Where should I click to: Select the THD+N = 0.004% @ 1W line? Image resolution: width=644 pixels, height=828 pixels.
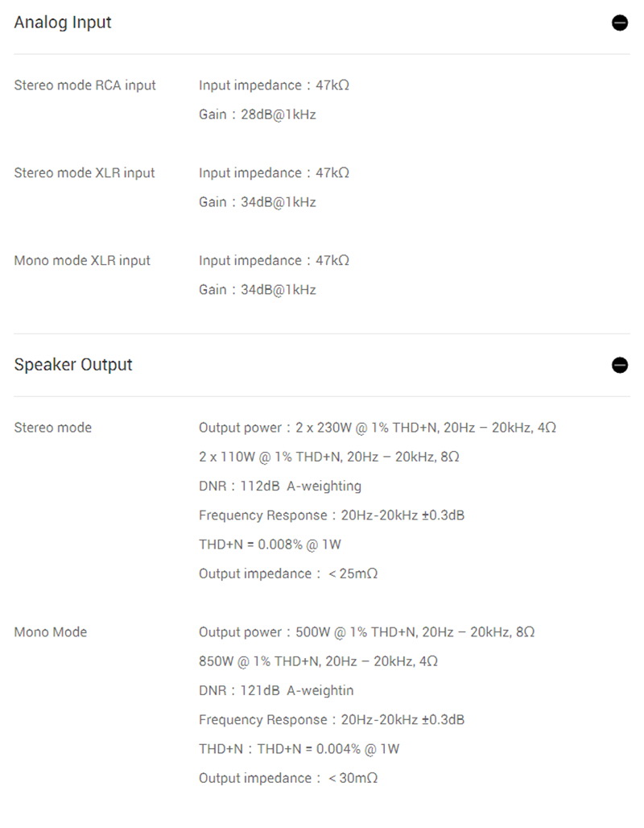pyautogui.click(x=299, y=749)
